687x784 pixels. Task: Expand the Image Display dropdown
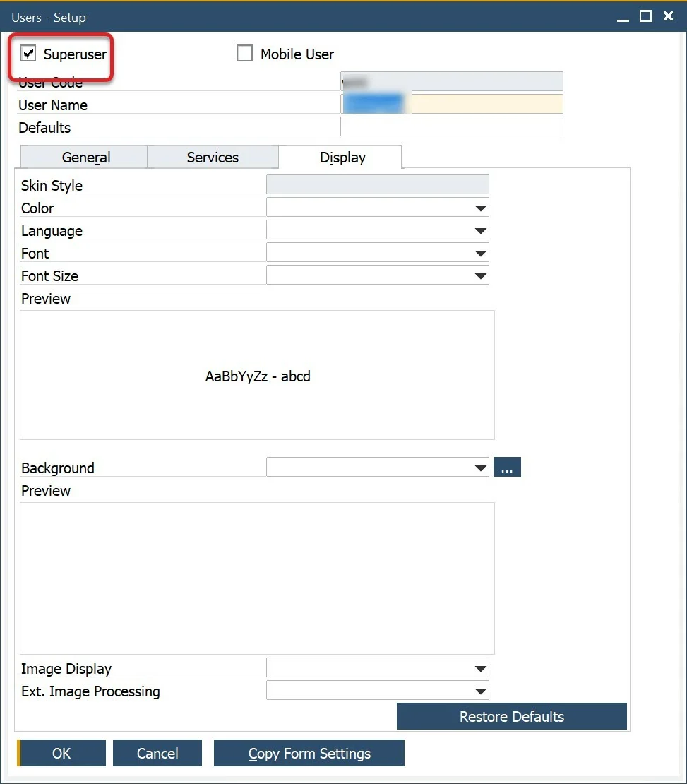click(482, 667)
